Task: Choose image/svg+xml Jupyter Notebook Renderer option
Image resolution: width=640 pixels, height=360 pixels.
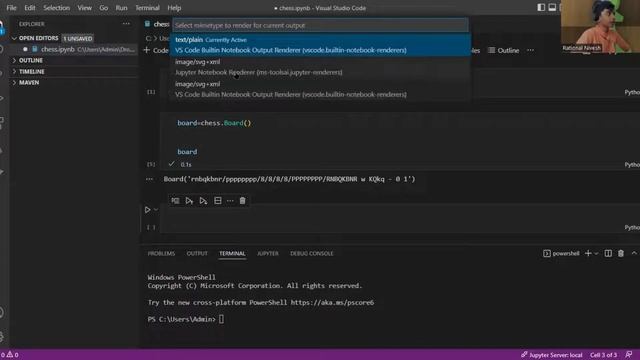Action: pos(321,67)
